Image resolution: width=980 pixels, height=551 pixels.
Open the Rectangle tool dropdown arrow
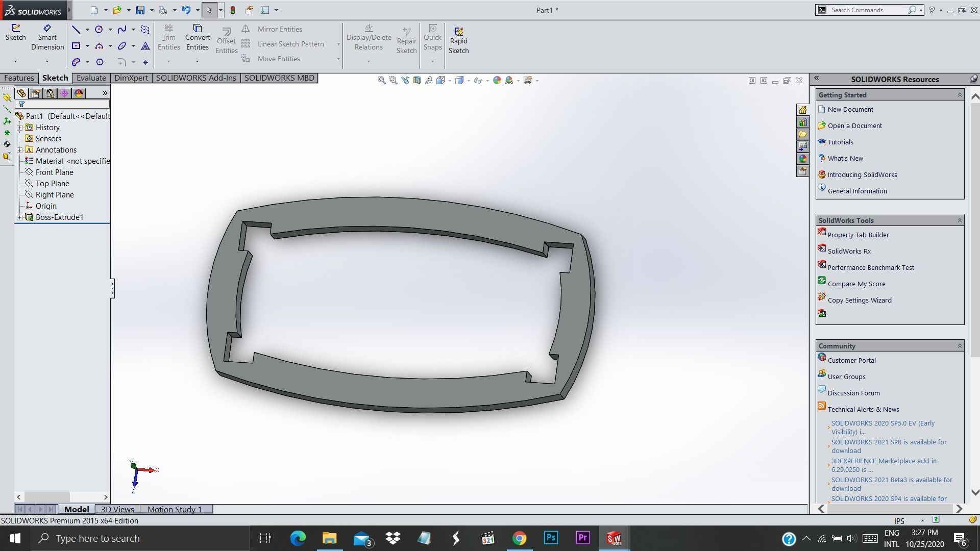(x=87, y=46)
